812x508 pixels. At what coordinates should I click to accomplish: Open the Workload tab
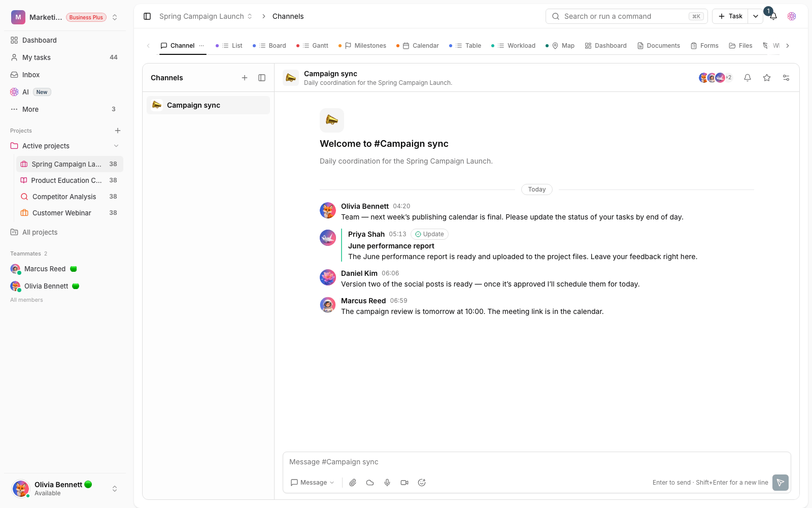[514, 46]
